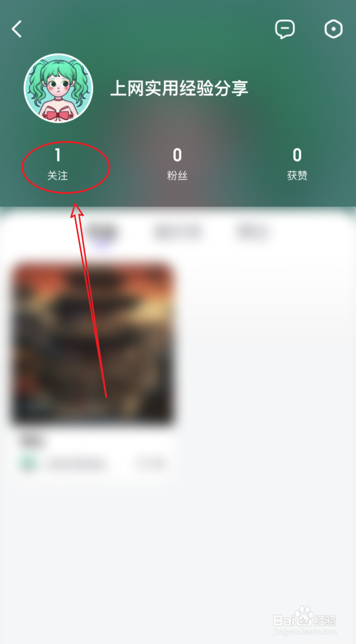
Task: Tap the small green author avatar under the card
Action: [29, 464]
